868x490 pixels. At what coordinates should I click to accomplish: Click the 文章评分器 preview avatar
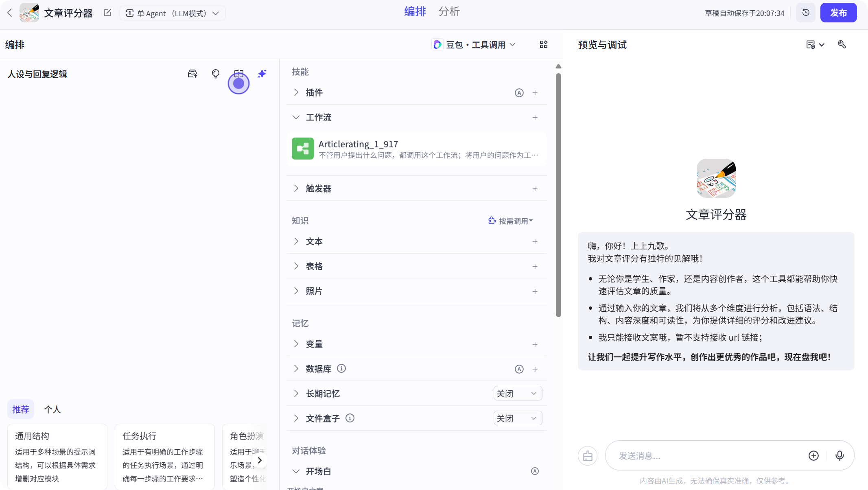716,178
